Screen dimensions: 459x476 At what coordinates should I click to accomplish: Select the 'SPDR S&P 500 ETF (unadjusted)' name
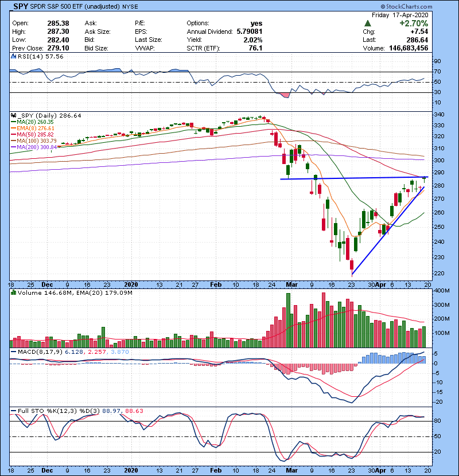(75, 6)
